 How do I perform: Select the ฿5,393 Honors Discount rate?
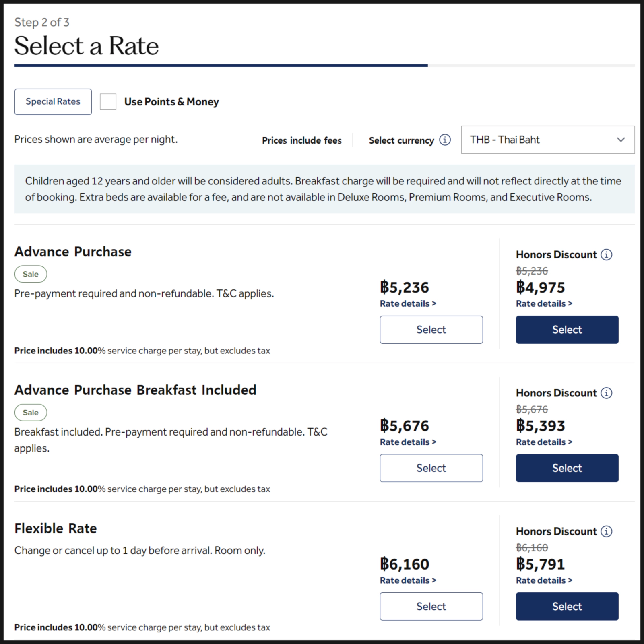point(567,468)
